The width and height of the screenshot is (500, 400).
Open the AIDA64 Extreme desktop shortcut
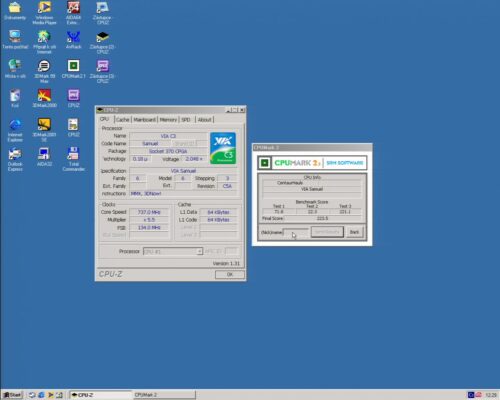[x=73, y=13]
